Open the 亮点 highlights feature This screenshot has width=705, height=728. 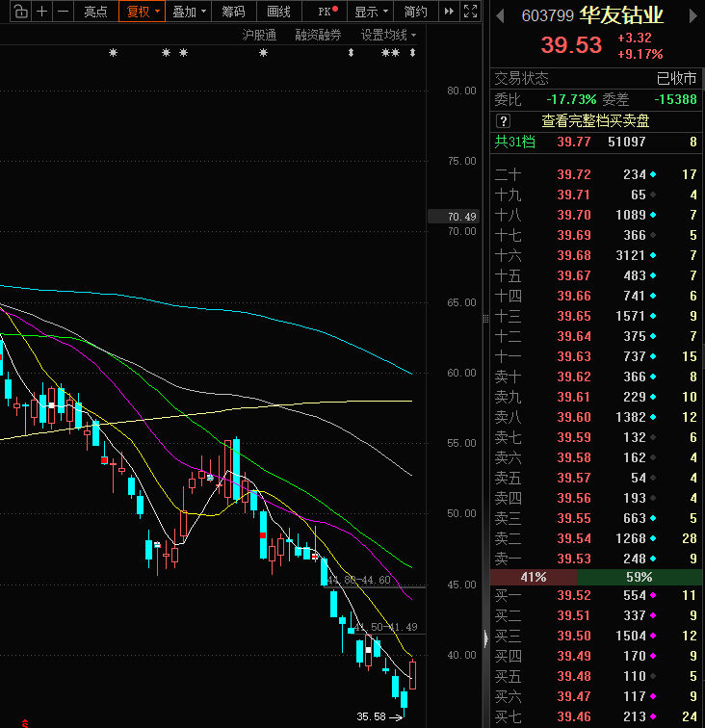(x=95, y=12)
